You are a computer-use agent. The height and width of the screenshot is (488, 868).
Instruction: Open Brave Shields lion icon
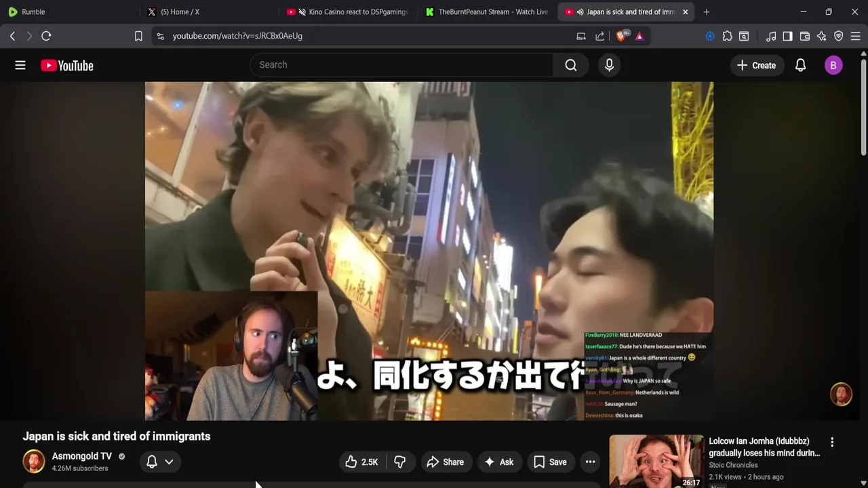[621, 36]
